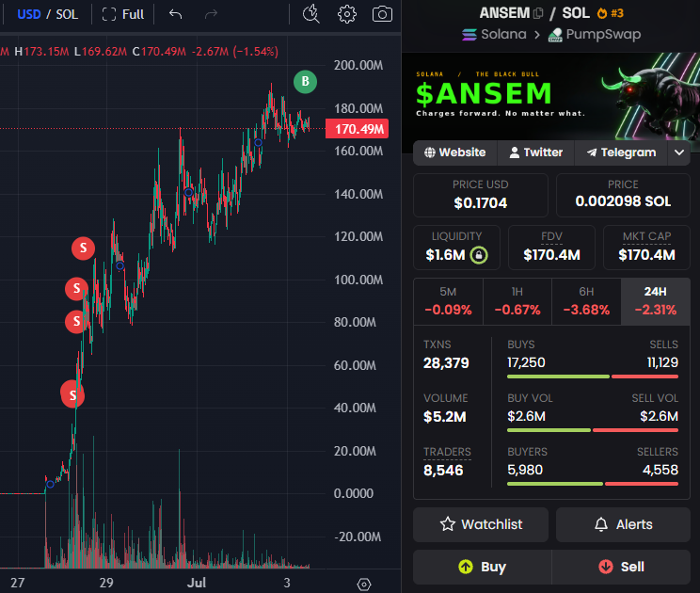Select the 1H timeframe tab

point(517,302)
